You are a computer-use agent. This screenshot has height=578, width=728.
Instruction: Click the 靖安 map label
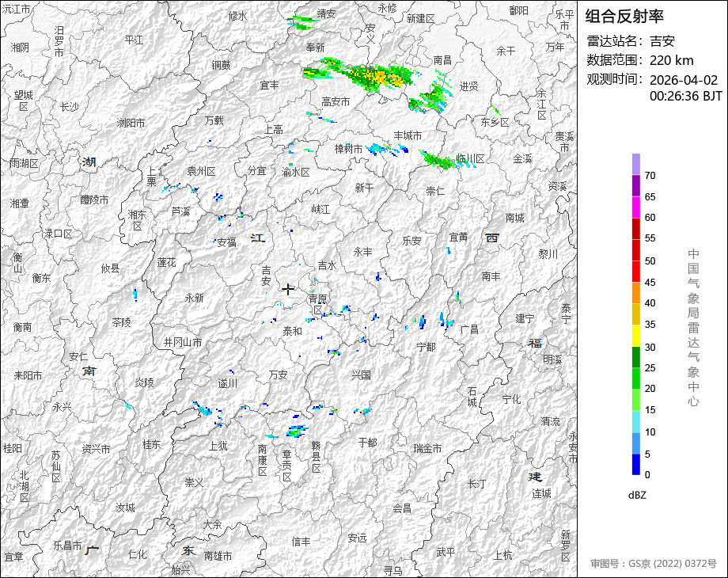click(326, 14)
